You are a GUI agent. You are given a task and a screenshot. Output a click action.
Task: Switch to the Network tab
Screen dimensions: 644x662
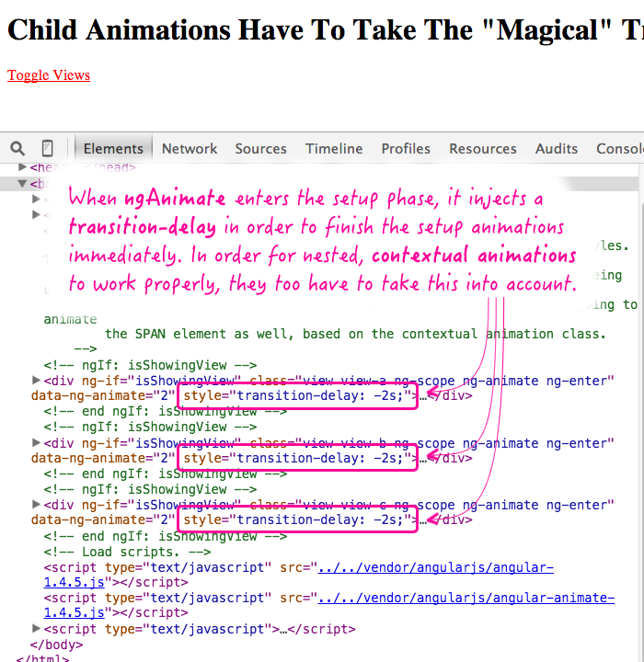(x=190, y=148)
